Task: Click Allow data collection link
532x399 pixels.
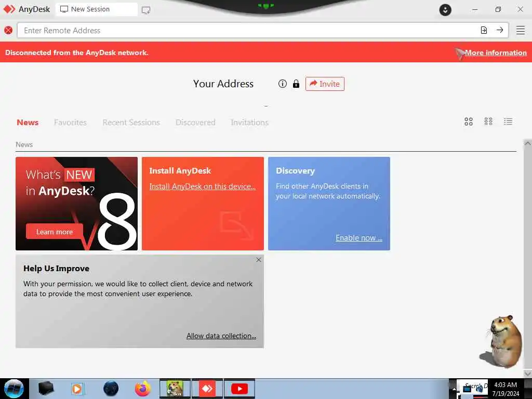Action: coord(221,336)
